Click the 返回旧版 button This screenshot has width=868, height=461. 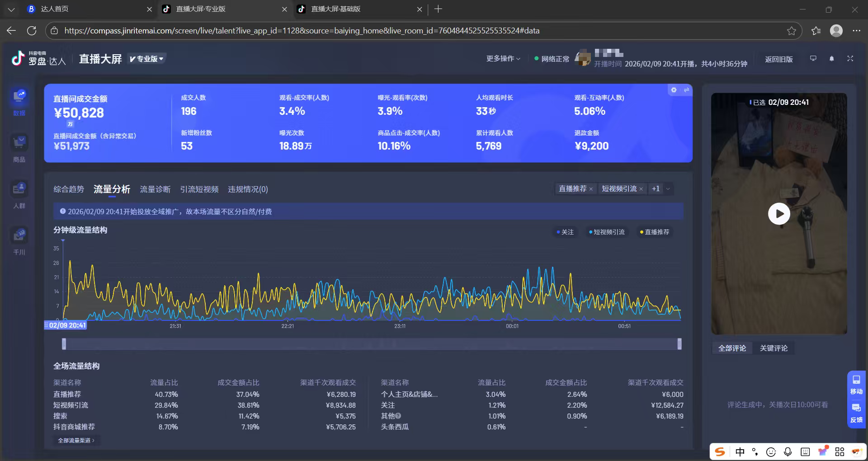(x=778, y=59)
